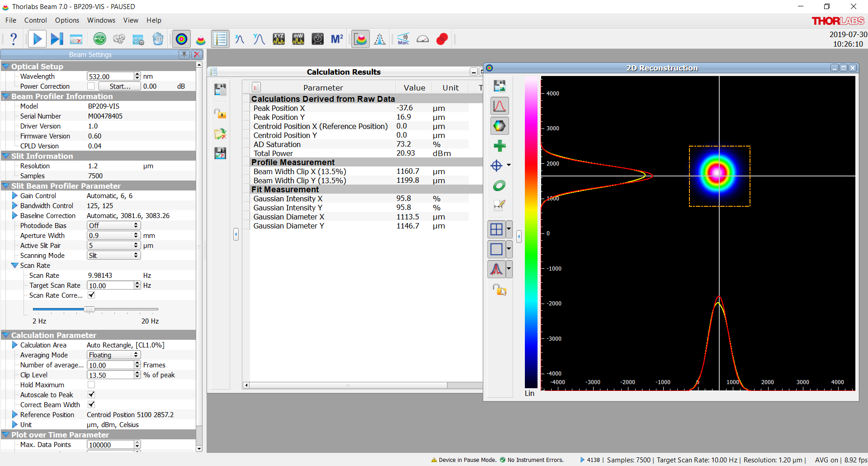Viewport: 868px width, 466px height.
Task: Open the View menu
Action: (x=131, y=20)
